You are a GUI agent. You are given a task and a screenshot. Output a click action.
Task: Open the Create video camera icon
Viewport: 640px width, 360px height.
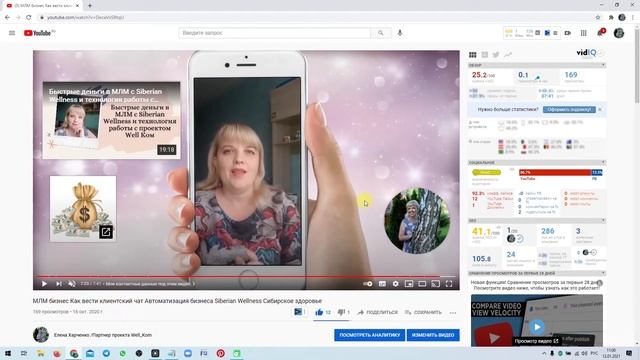(568, 33)
